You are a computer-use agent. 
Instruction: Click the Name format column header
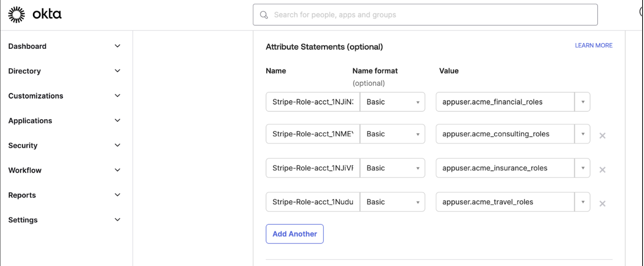375,71
